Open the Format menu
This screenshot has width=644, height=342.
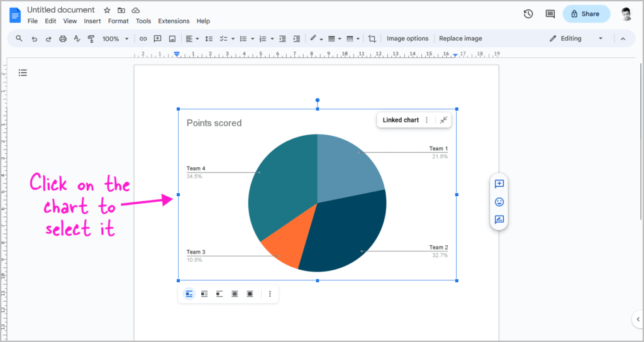pyautogui.click(x=118, y=21)
